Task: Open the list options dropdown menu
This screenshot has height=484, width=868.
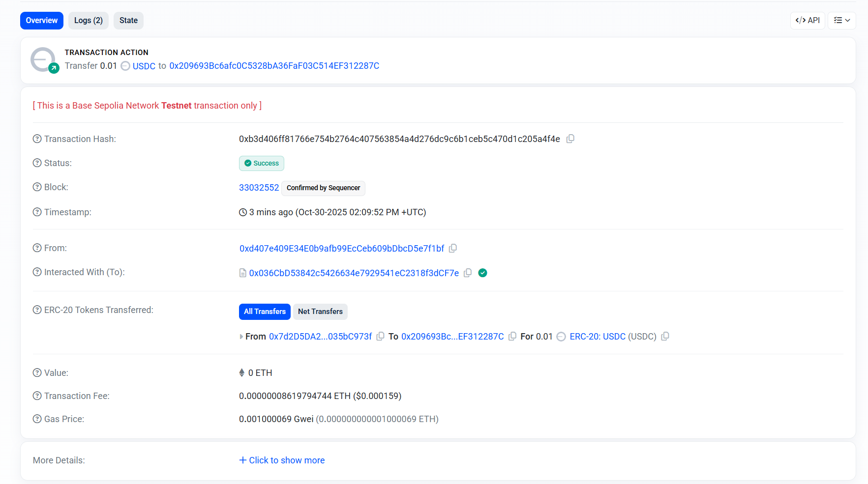Action: click(841, 21)
